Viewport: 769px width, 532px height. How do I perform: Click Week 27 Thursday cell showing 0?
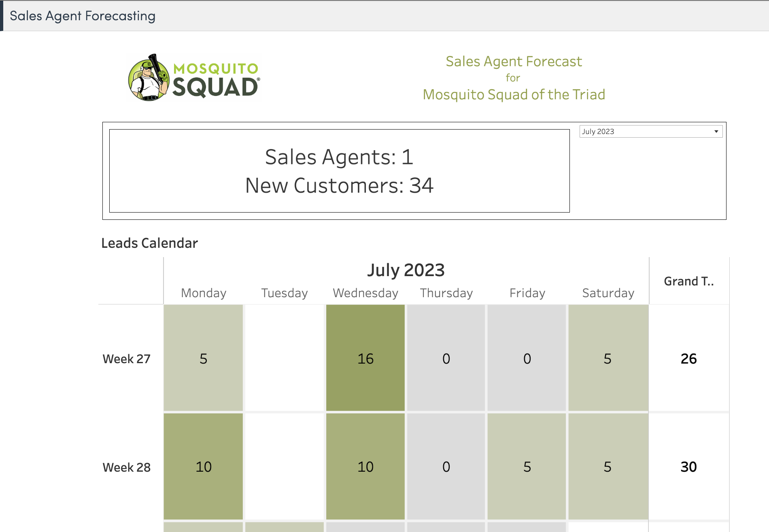click(446, 358)
